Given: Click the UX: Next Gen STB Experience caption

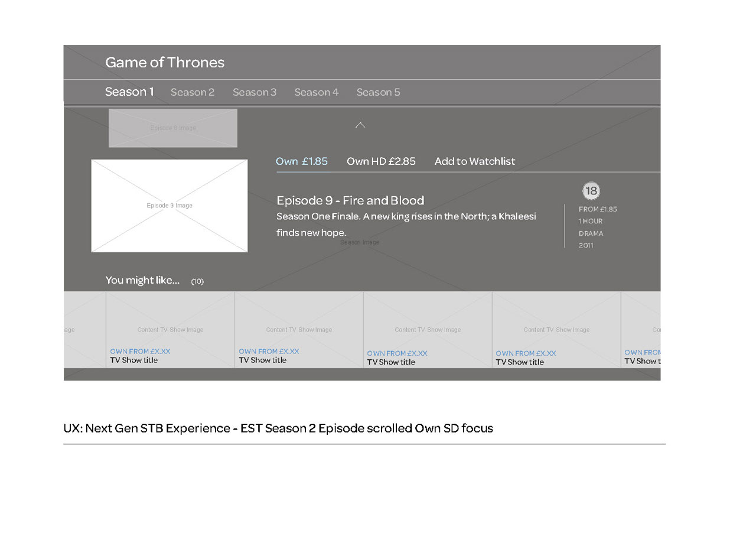Looking at the screenshot, I should [278, 428].
